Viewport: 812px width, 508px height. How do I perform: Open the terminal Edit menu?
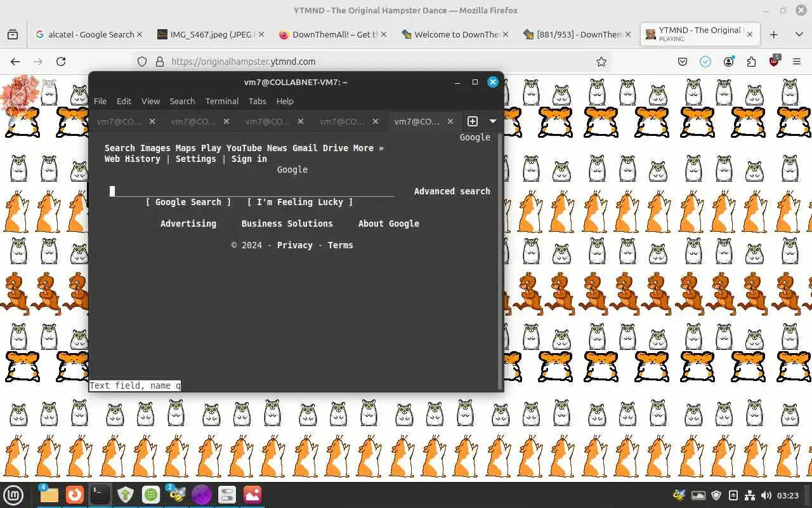coord(124,101)
